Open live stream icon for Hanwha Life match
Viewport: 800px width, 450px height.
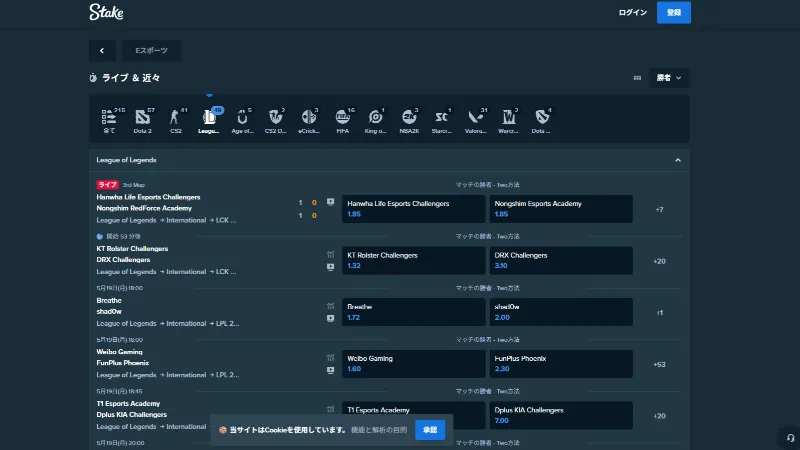click(x=331, y=202)
